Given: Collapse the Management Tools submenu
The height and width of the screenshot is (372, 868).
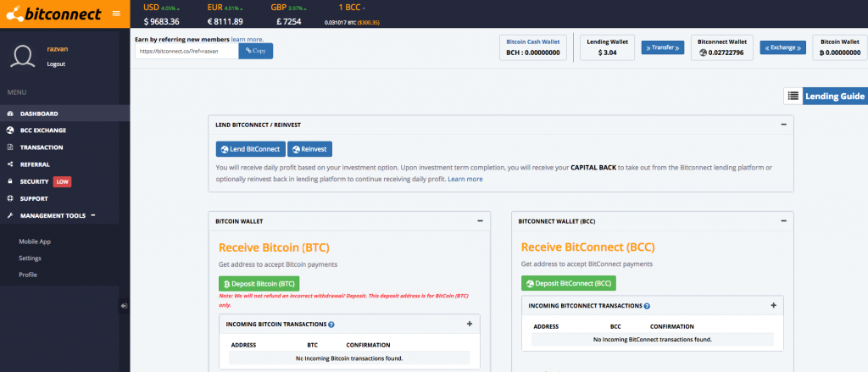Looking at the screenshot, I should [93, 215].
